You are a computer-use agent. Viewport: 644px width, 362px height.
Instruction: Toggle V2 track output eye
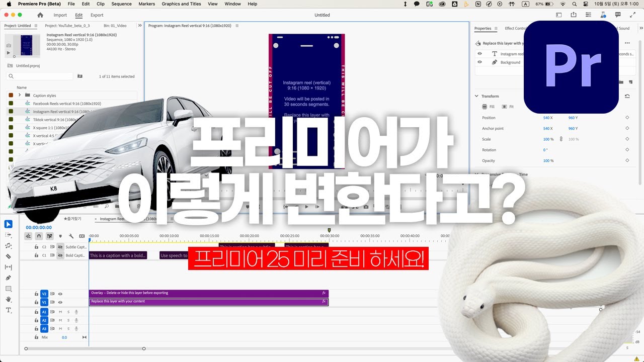coord(60,294)
